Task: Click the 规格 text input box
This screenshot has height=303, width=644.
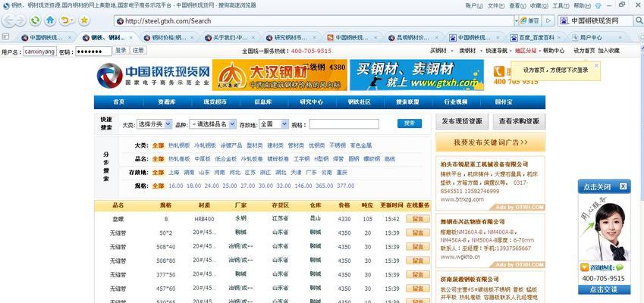Action: click(x=344, y=123)
